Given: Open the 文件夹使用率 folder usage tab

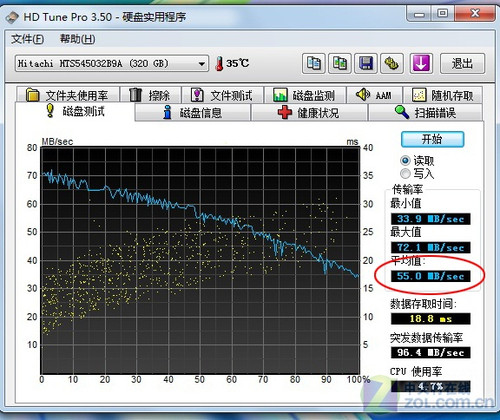Looking at the screenshot, I should pyautogui.click(x=68, y=95).
